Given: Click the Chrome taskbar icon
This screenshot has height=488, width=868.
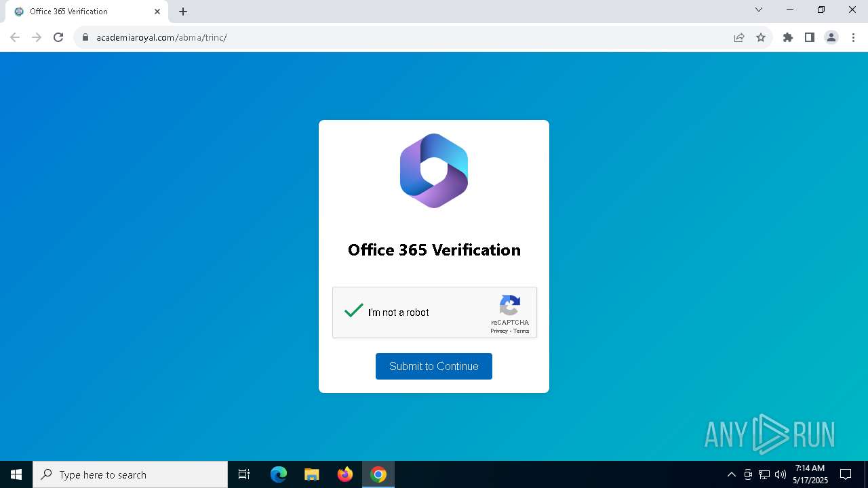Looking at the screenshot, I should tap(378, 474).
